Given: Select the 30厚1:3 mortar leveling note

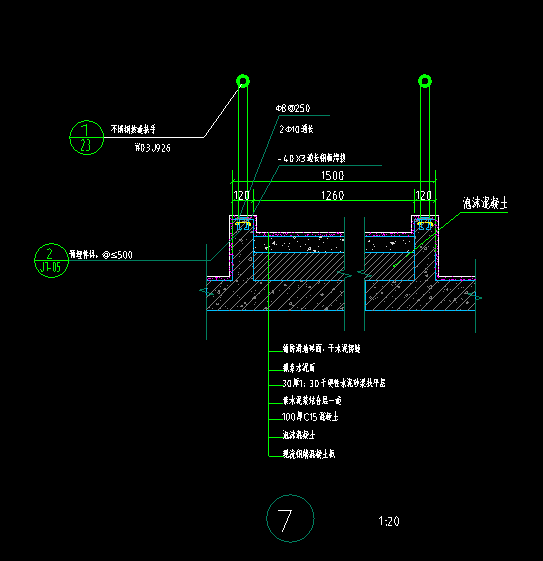Looking at the screenshot, I should [334, 383].
